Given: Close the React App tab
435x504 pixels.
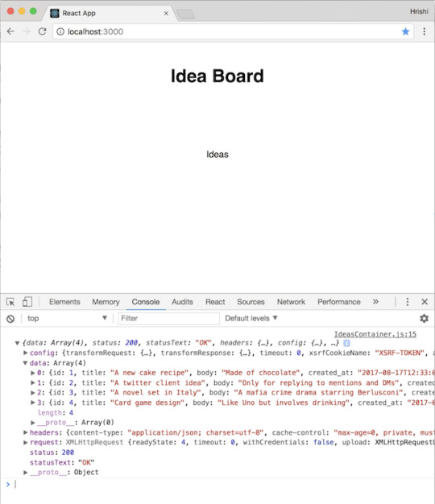Looking at the screenshot, I should click(166, 13).
